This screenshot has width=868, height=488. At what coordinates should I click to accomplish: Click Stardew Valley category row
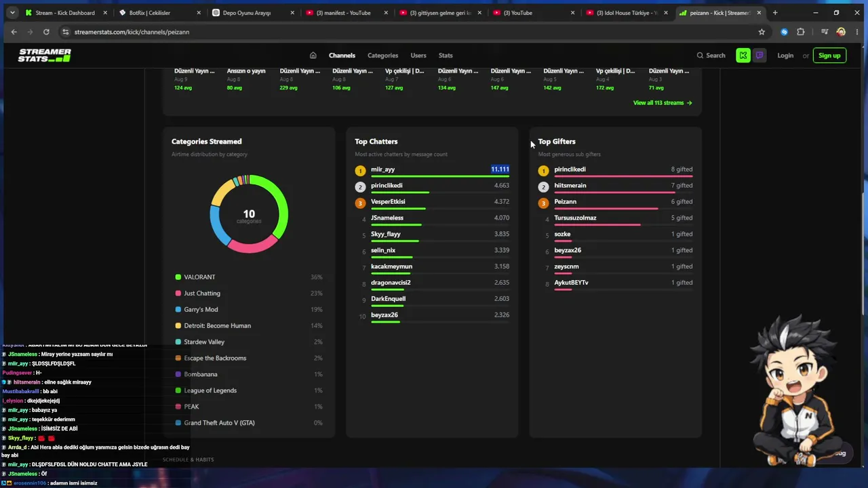point(249,342)
